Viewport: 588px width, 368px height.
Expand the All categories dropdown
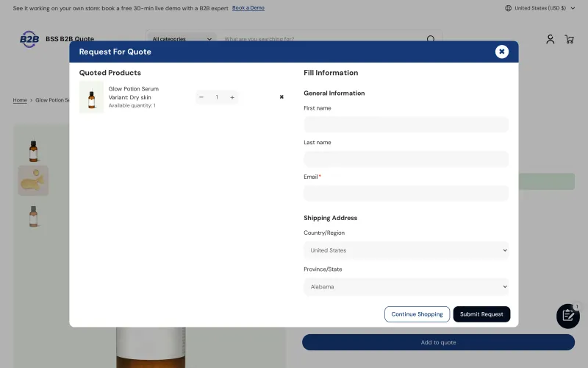[x=182, y=39]
